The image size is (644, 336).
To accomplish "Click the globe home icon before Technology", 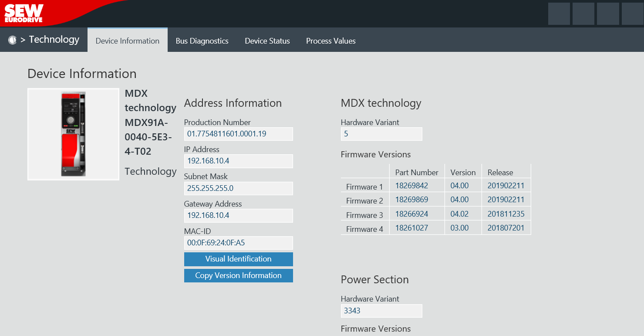I will point(12,40).
